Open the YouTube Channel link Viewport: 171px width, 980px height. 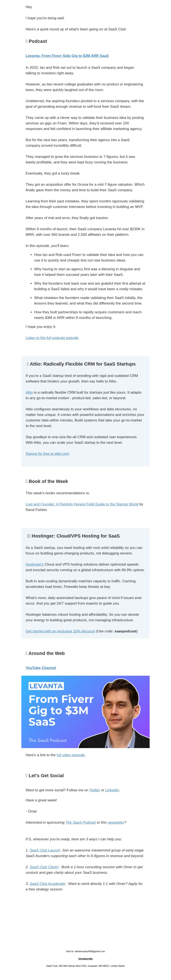click(x=41, y=668)
